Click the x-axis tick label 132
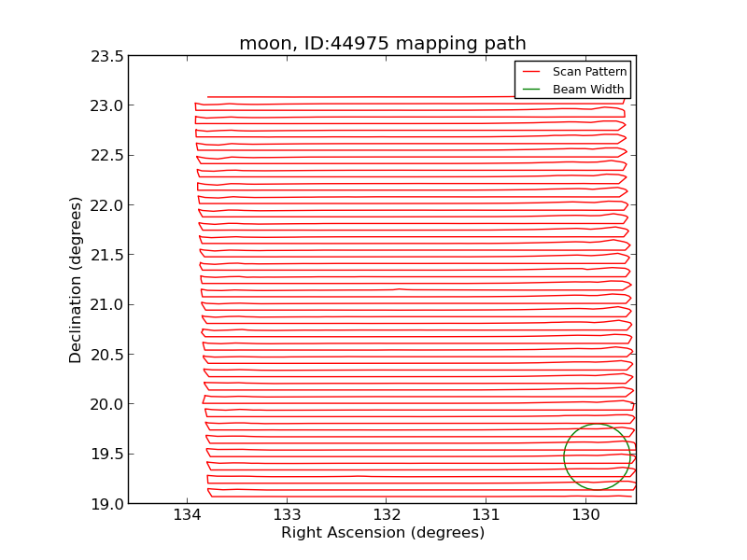 (x=387, y=514)
